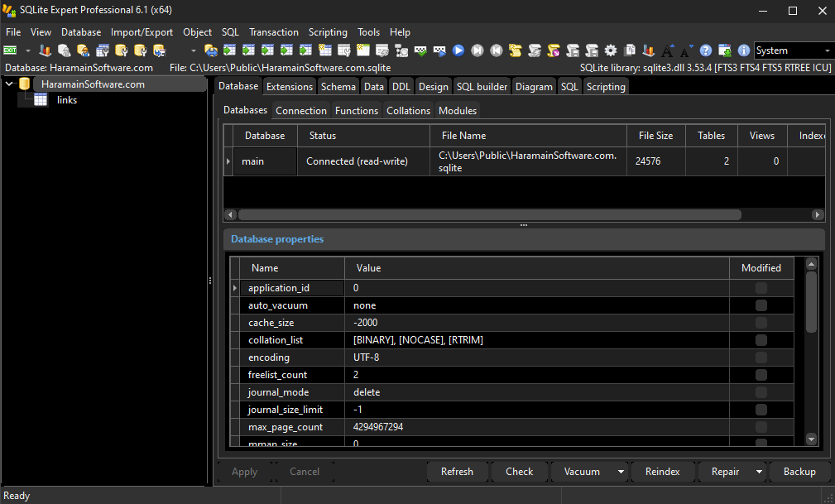
Task: Click the green EXIT toolbar icon
Action: 10,50
